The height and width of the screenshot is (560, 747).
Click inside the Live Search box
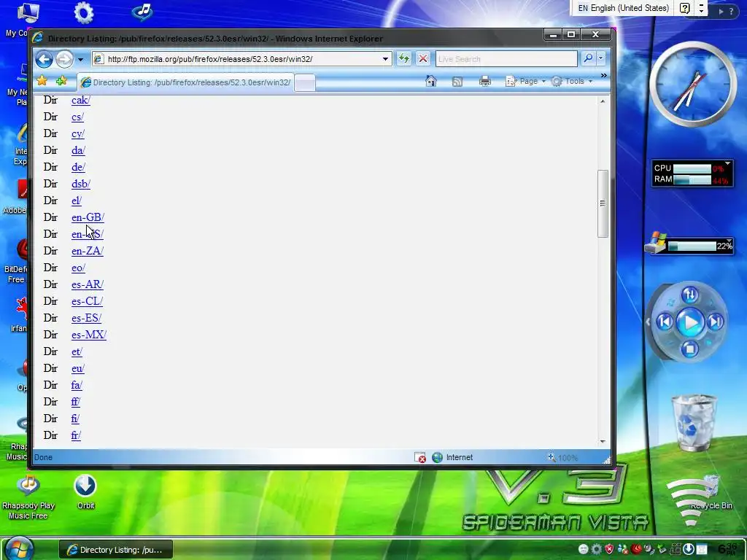click(x=506, y=59)
